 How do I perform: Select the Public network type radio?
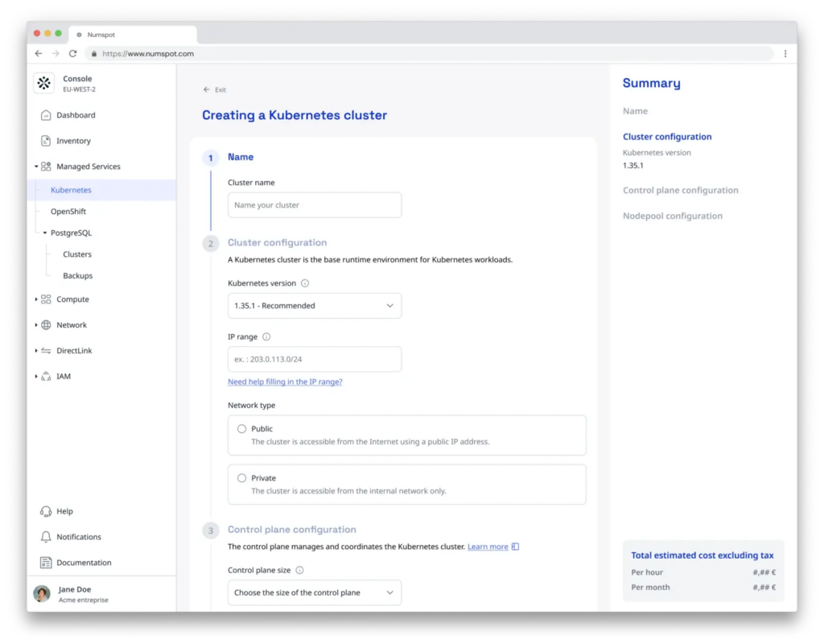click(x=241, y=429)
